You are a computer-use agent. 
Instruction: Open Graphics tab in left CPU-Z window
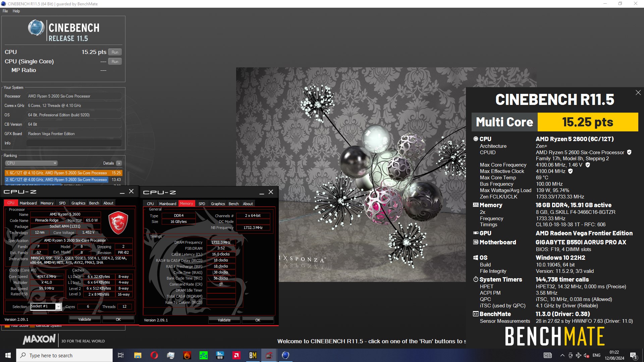click(78, 203)
